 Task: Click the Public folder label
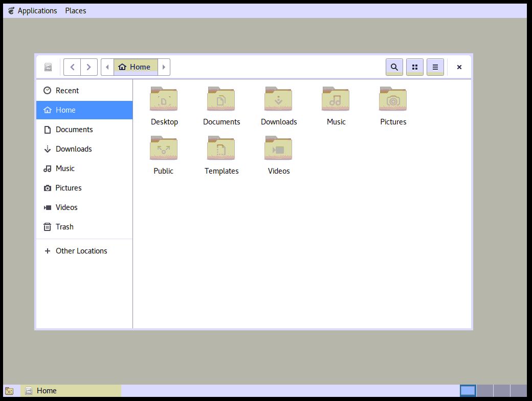pyautogui.click(x=163, y=171)
